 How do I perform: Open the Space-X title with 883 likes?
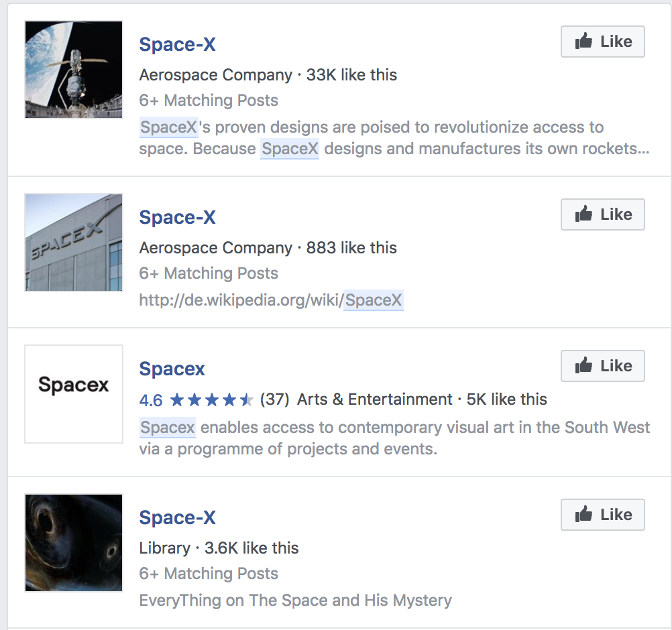click(x=177, y=217)
